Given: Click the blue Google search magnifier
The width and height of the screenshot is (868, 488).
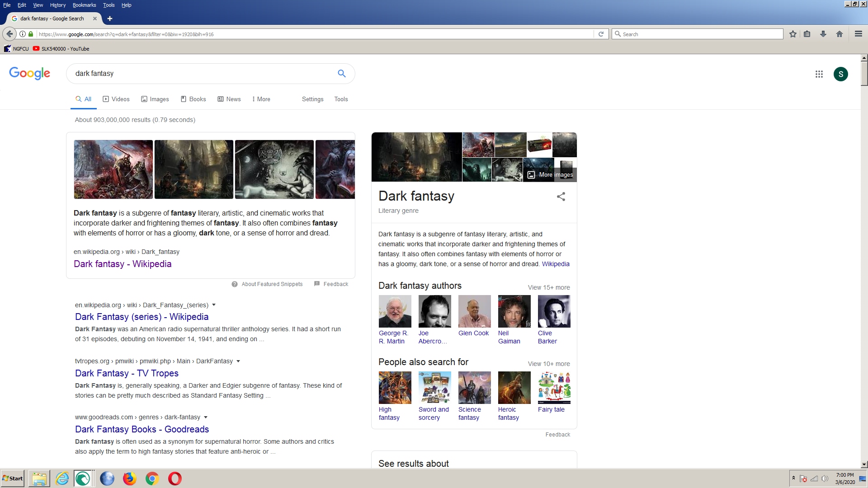Looking at the screenshot, I should pos(342,73).
